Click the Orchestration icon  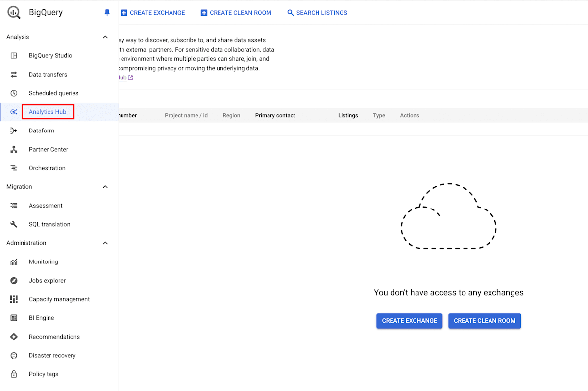point(14,168)
